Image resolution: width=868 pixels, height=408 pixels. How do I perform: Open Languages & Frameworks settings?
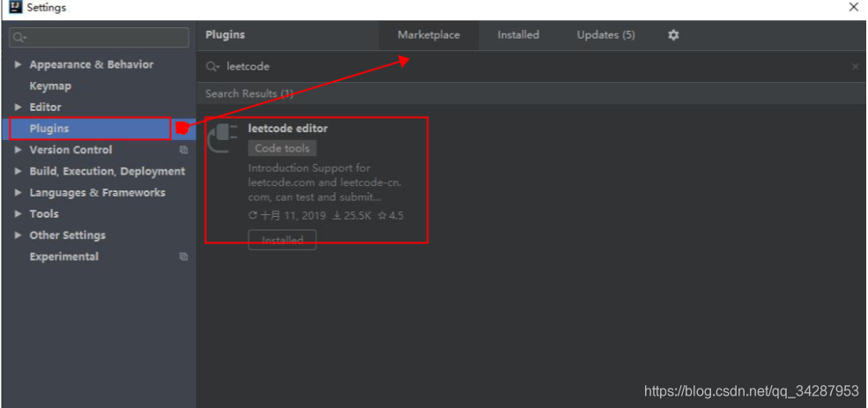[98, 193]
